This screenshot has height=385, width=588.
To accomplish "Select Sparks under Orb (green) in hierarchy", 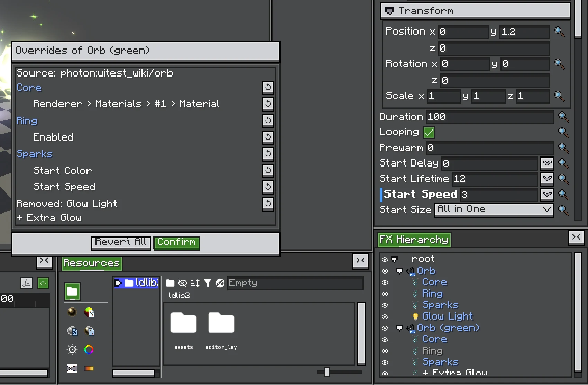I will 440,362.
